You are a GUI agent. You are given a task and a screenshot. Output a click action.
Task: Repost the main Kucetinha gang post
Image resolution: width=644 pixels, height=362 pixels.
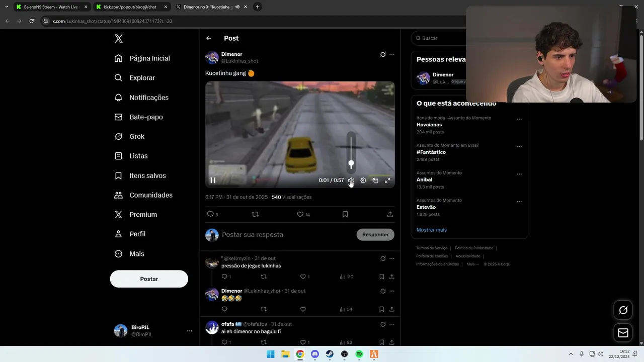point(255,214)
